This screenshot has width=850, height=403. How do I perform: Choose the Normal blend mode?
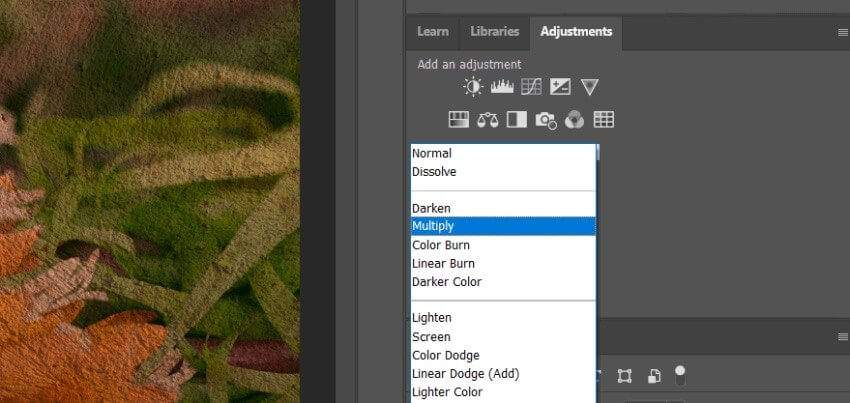pos(503,153)
